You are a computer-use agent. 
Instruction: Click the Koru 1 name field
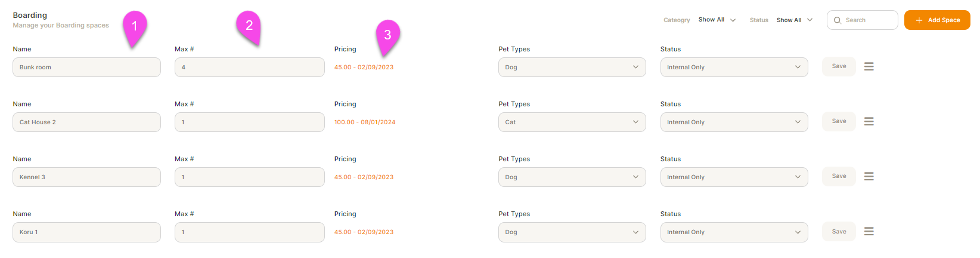[x=87, y=232]
